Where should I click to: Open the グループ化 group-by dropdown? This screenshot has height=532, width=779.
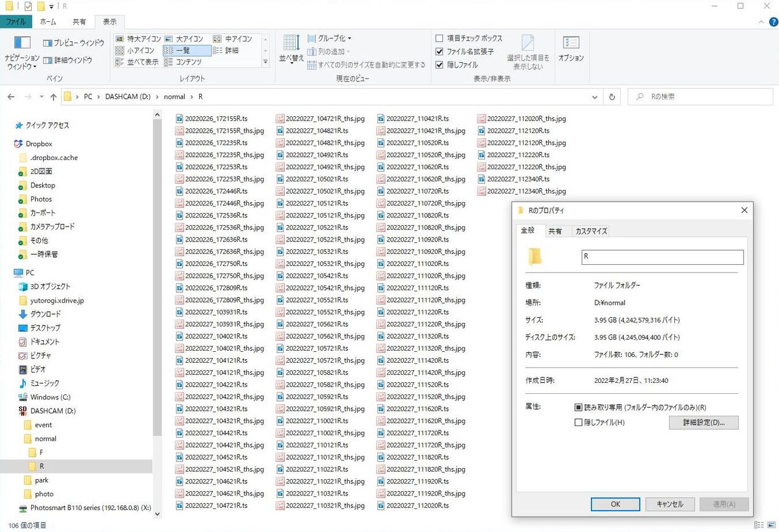pos(329,38)
